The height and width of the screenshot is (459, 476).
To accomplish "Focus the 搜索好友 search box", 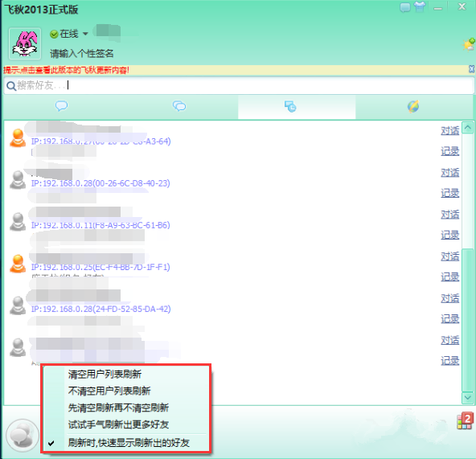I will [x=239, y=85].
